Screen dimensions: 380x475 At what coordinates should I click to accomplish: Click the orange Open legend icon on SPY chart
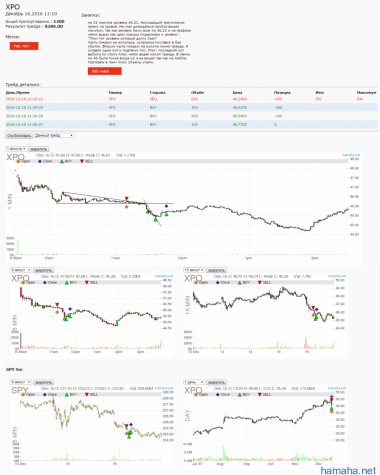point(23,394)
